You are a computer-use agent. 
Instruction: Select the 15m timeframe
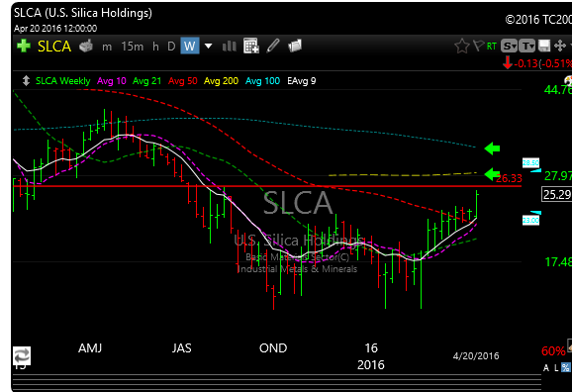(x=132, y=47)
